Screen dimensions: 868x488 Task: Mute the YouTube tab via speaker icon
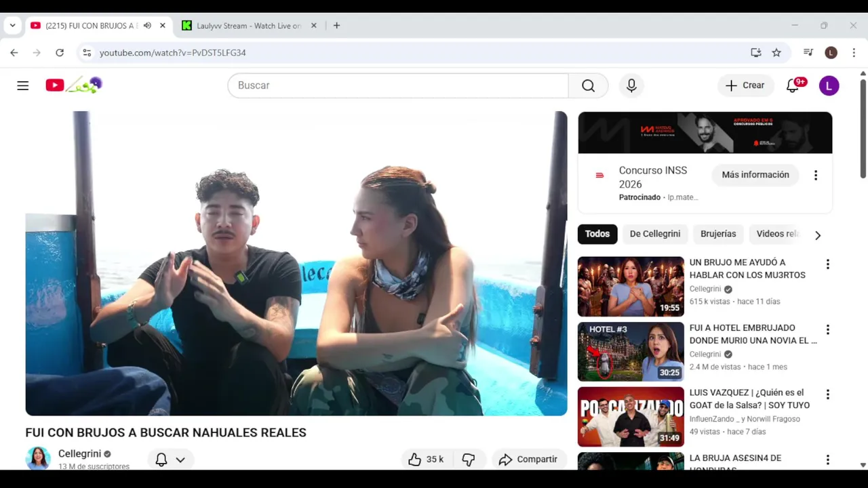pyautogui.click(x=147, y=26)
